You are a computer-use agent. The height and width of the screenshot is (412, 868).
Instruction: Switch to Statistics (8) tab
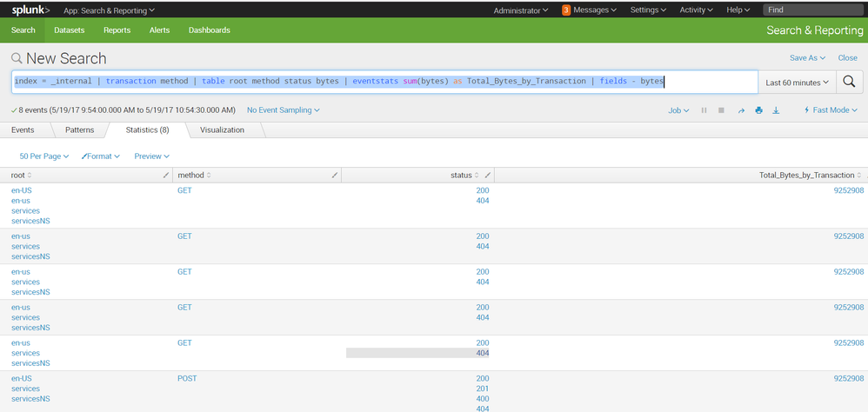pyautogui.click(x=147, y=130)
